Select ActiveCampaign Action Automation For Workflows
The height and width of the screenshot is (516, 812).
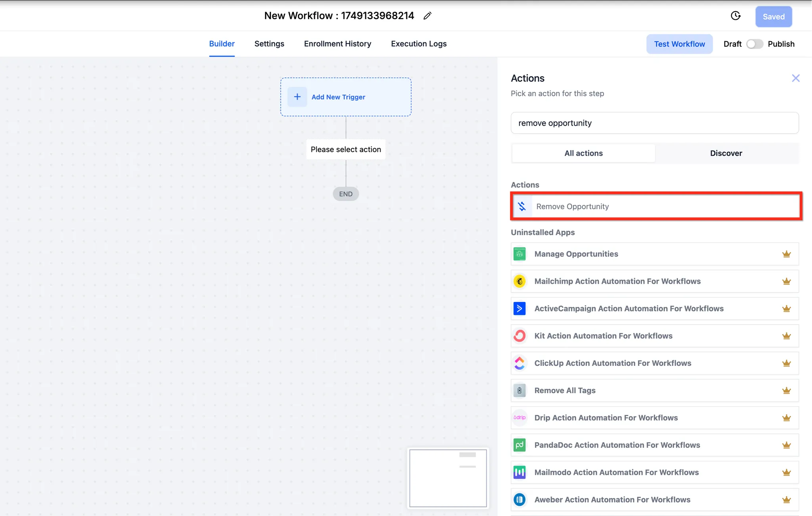click(629, 308)
